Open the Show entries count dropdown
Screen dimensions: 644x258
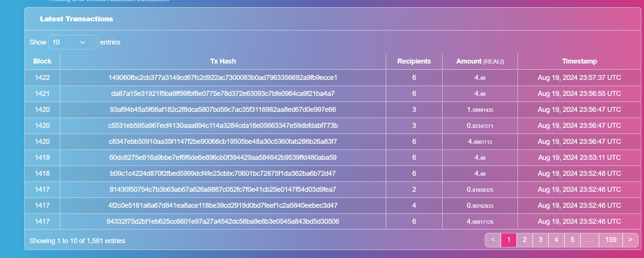click(x=73, y=42)
